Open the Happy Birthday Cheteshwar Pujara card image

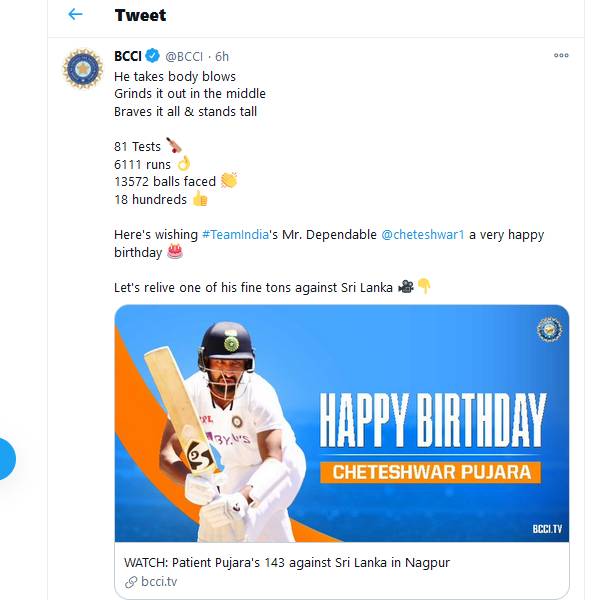pyautogui.click(x=342, y=423)
